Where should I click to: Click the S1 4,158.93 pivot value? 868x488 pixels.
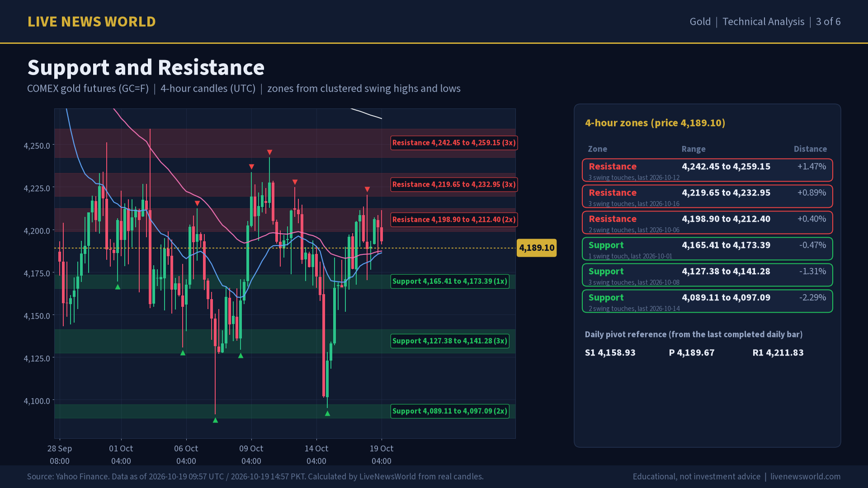(610, 352)
